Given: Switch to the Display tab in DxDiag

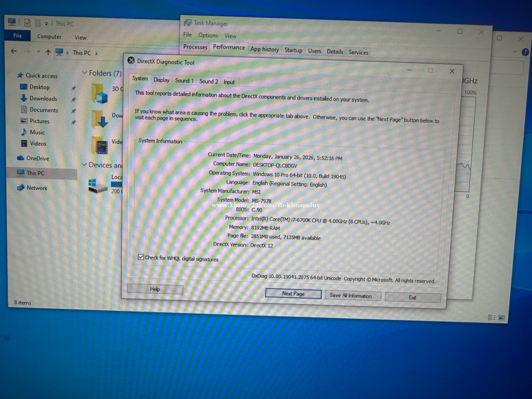Looking at the screenshot, I should click(161, 80).
